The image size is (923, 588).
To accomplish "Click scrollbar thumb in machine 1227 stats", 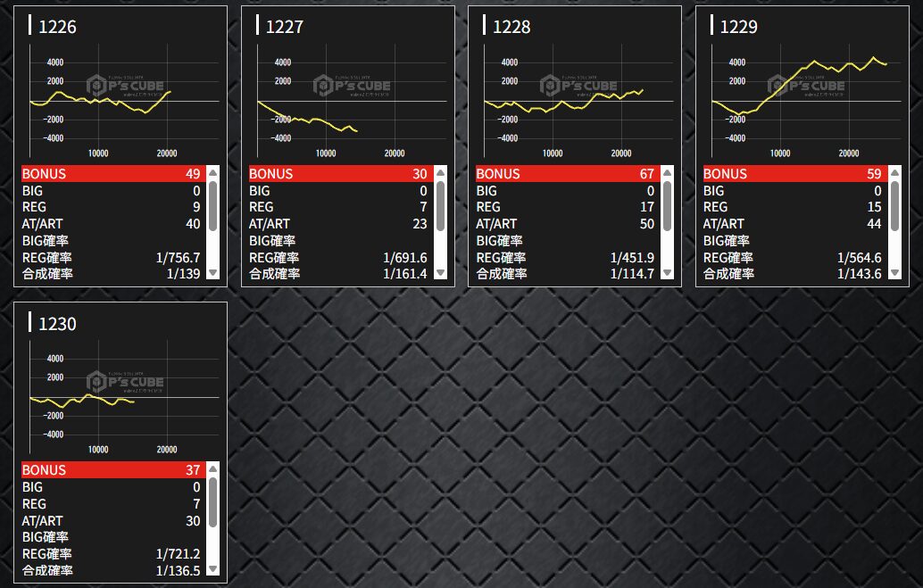I will click(x=440, y=206).
